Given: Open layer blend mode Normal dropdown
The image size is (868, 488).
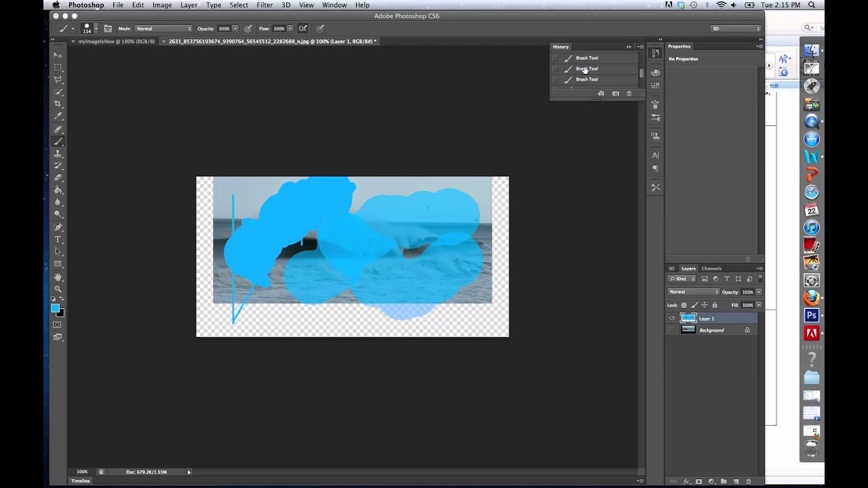Looking at the screenshot, I should (693, 292).
